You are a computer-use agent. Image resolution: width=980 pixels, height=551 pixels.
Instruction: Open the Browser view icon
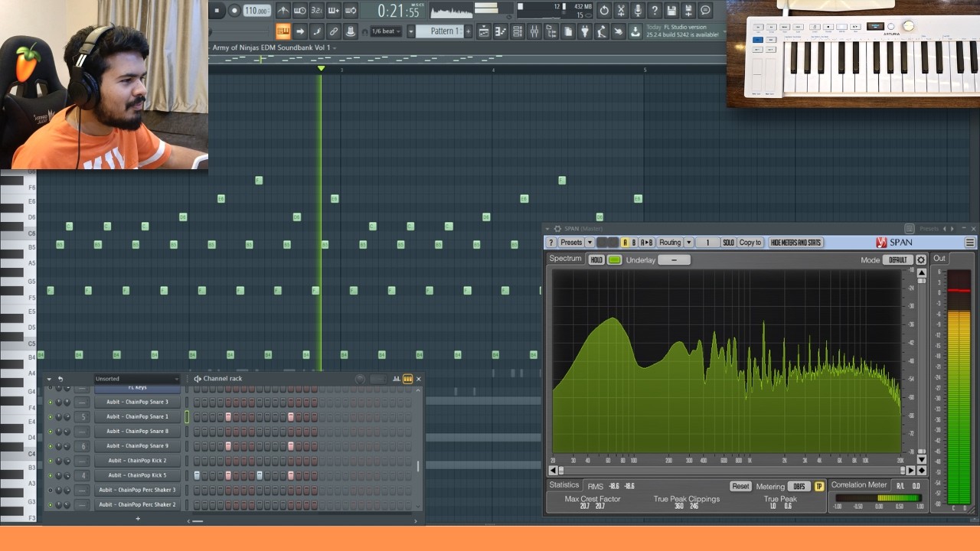click(x=551, y=31)
